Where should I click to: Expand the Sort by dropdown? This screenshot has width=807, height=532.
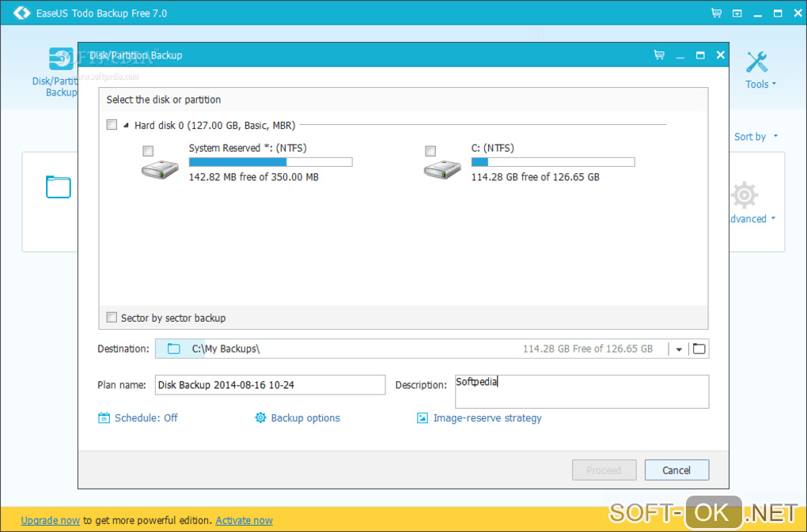(x=775, y=136)
